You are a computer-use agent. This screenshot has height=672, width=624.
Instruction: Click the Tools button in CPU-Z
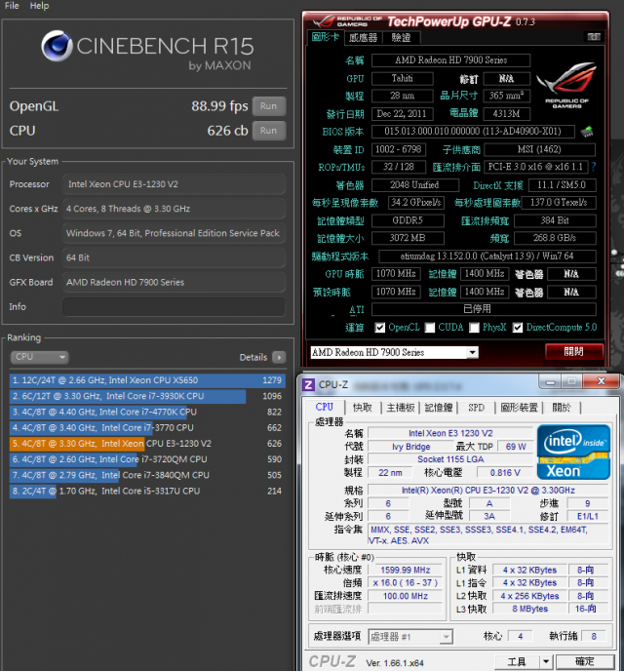[517, 661]
